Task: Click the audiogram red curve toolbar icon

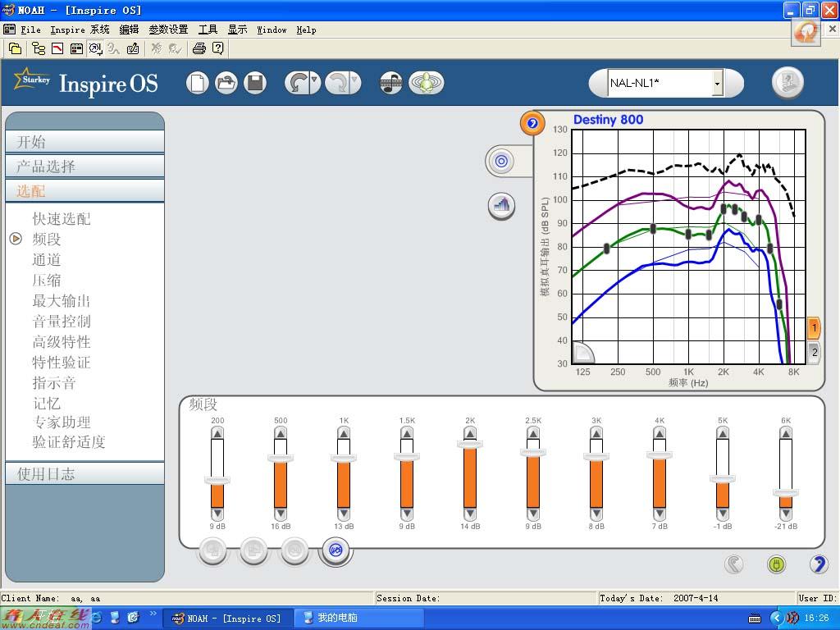Action: pyautogui.click(x=57, y=48)
